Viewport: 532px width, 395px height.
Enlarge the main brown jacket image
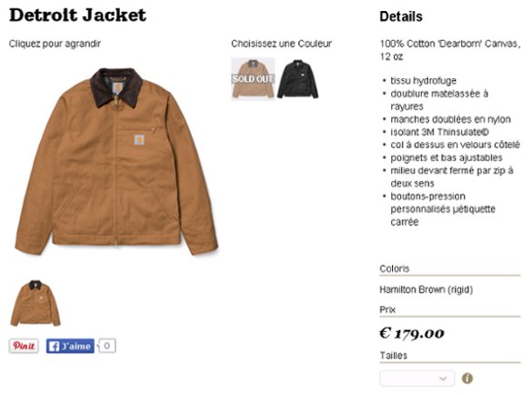click(116, 161)
